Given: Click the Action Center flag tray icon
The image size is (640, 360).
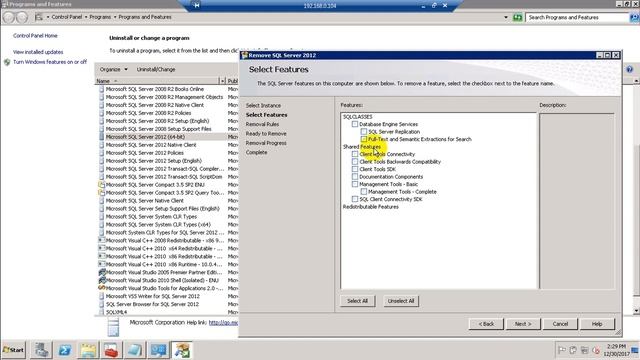Looking at the screenshot, I should tap(562, 350).
